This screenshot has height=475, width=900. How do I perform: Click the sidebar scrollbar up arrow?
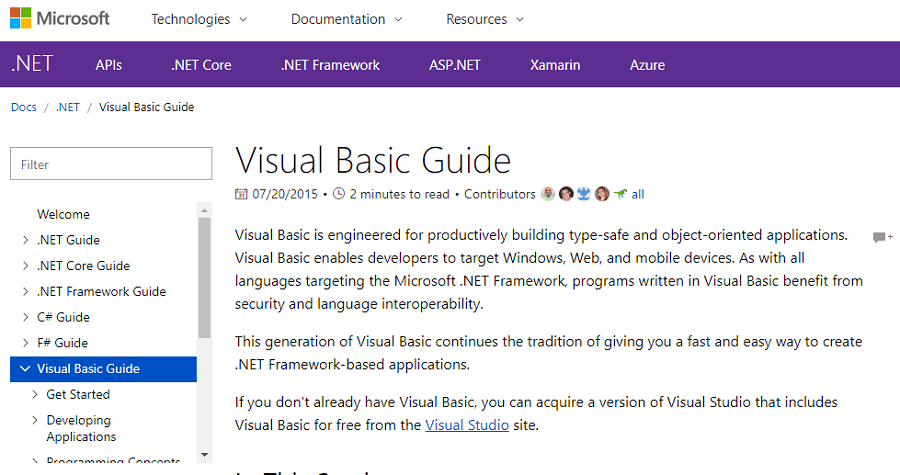tap(204, 211)
